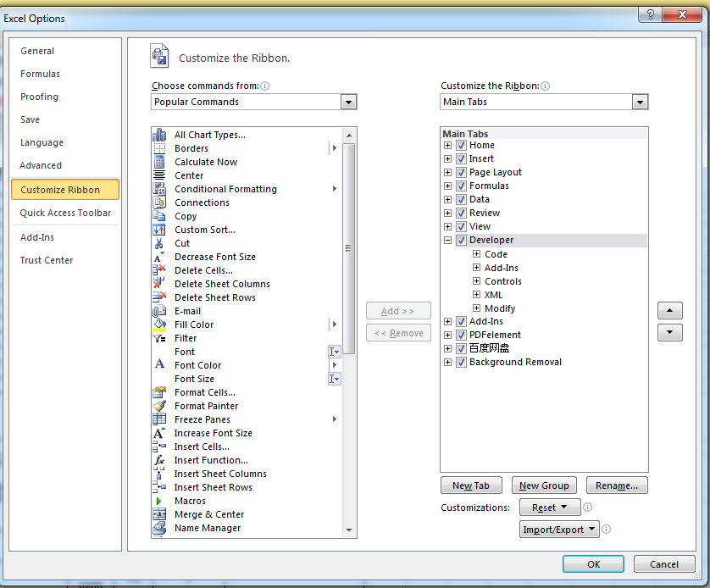Screen dimensions: 710x588
Task: Click the Macros play icon
Action: (x=158, y=501)
